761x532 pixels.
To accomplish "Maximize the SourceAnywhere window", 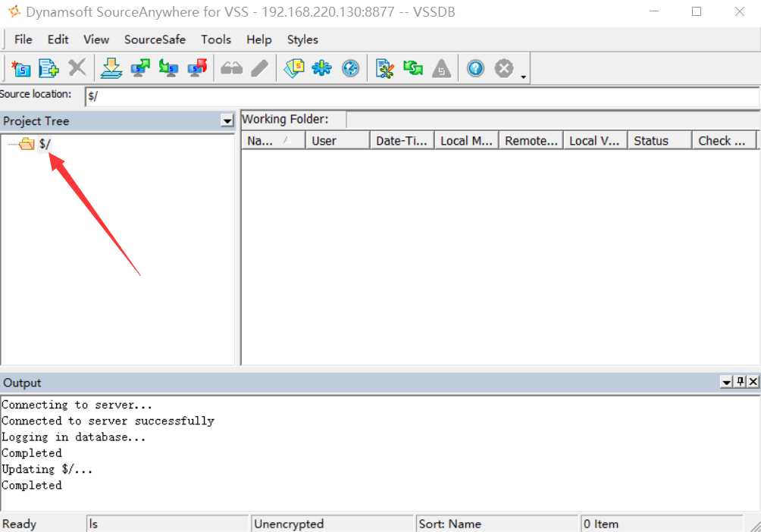I will click(697, 11).
